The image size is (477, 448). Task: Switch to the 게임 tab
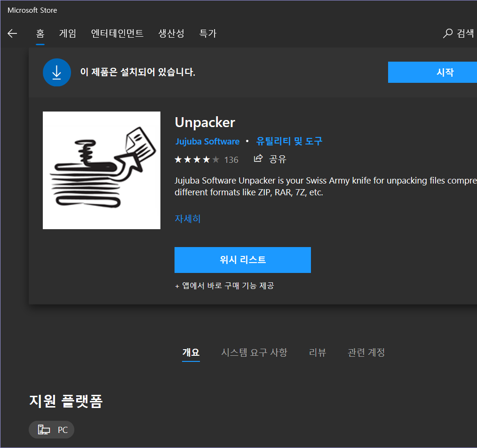tap(68, 33)
